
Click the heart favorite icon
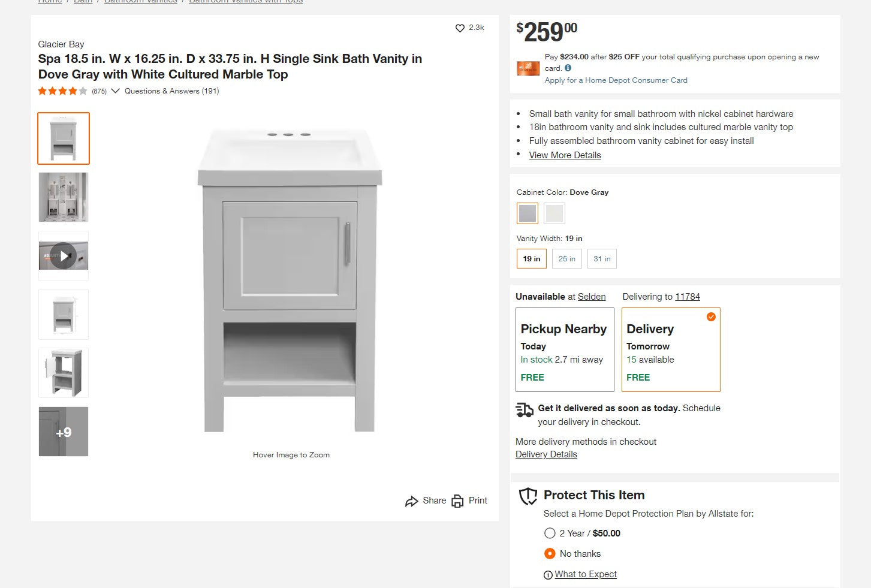point(460,28)
